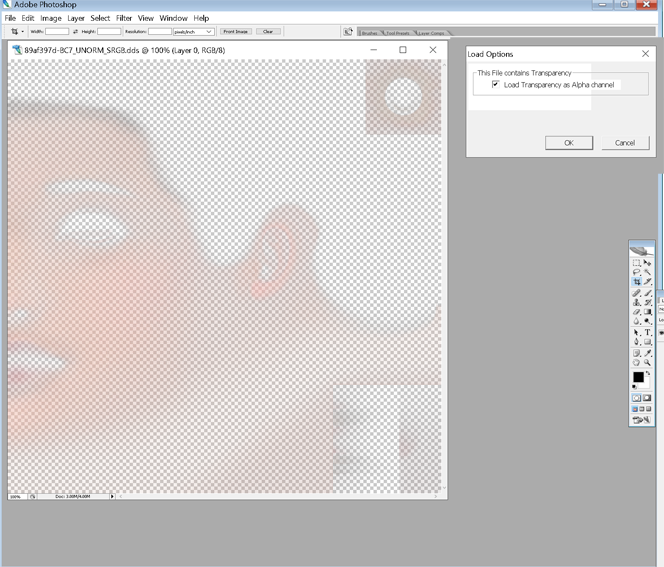Open the pixels/inch resolution units dropdown
664x567 pixels.
pyautogui.click(x=193, y=32)
